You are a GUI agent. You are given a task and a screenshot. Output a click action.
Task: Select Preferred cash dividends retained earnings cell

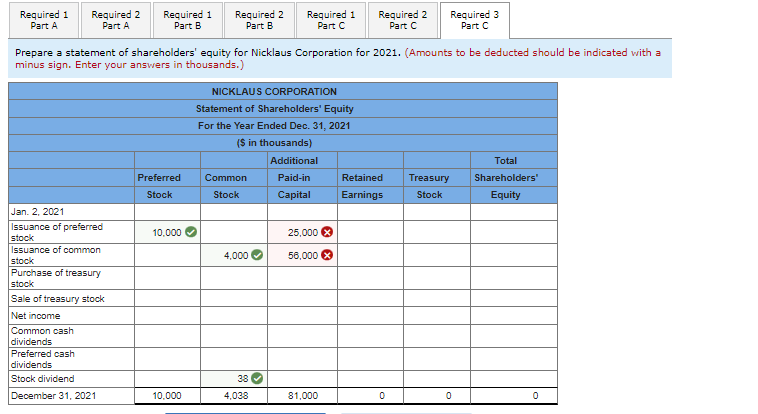[371, 359]
